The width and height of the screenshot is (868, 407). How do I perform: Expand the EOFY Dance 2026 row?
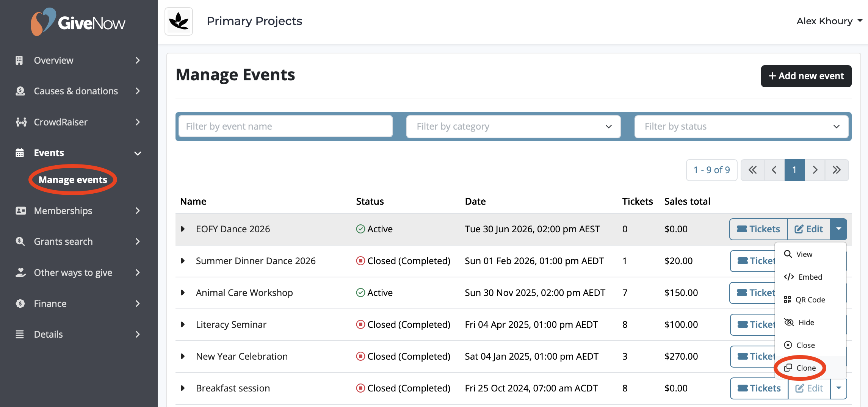pos(183,229)
